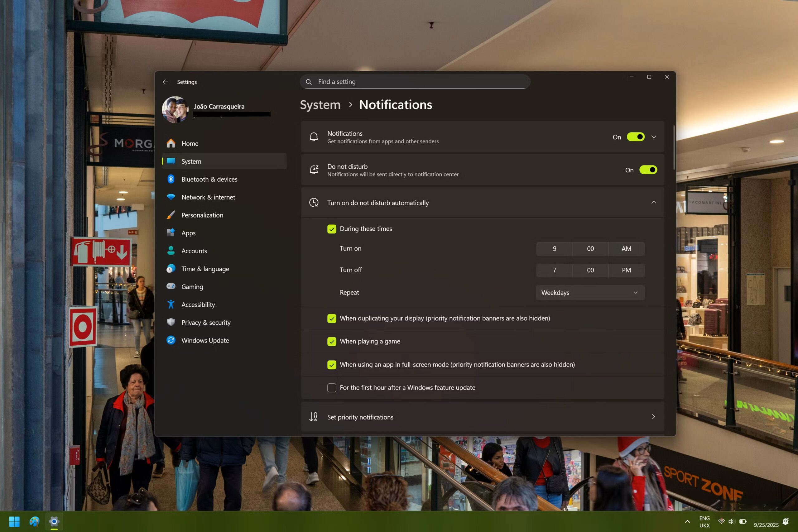798x532 pixels.
Task: Disable the Notifications toggle switch
Action: pos(636,137)
